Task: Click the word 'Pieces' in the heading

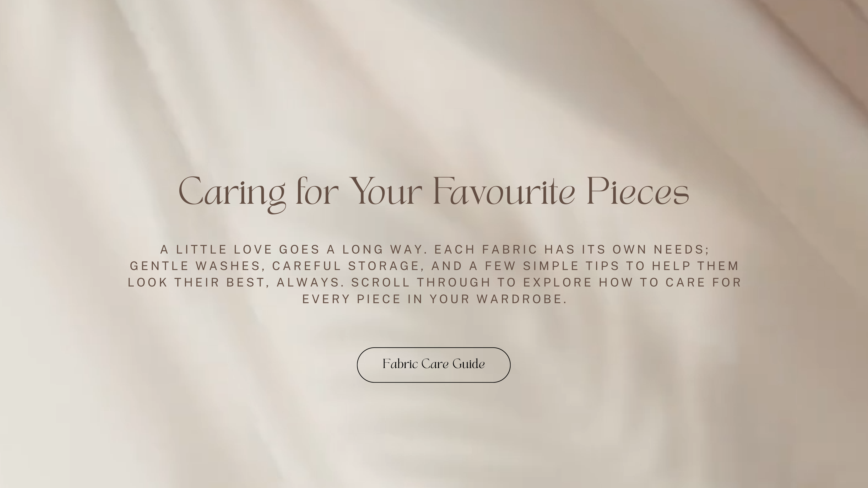Action: [x=638, y=191]
